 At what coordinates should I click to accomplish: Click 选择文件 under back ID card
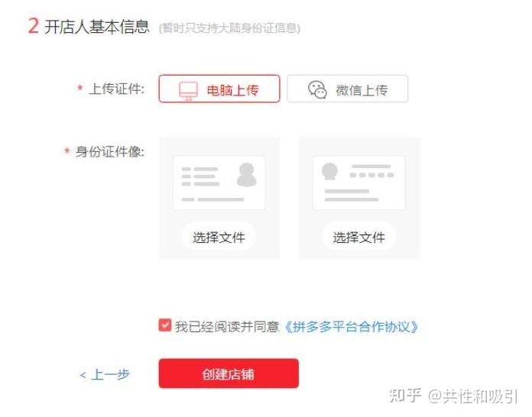click(x=359, y=238)
